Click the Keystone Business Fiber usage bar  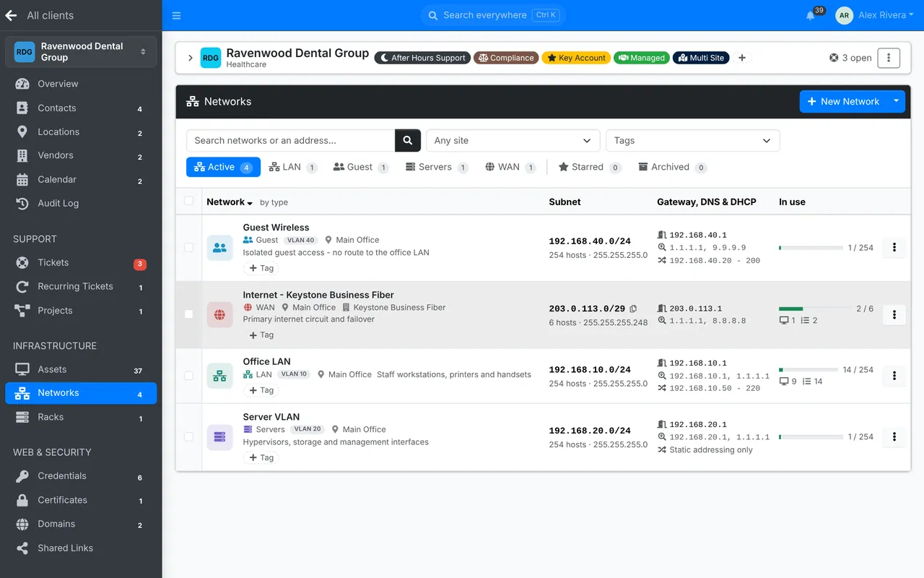point(815,309)
